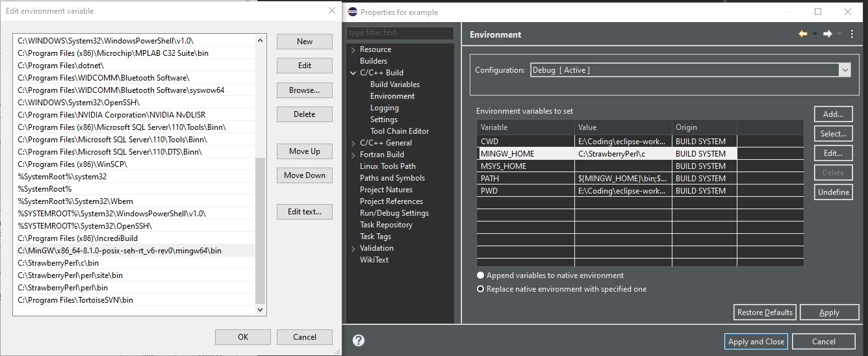Select Build Variables in the tree

pos(394,84)
